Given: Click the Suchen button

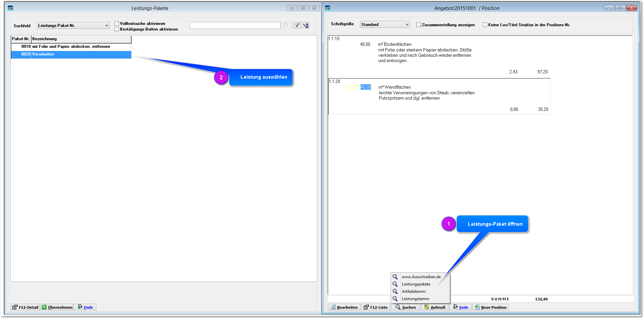Looking at the screenshot, I should 406,307.
